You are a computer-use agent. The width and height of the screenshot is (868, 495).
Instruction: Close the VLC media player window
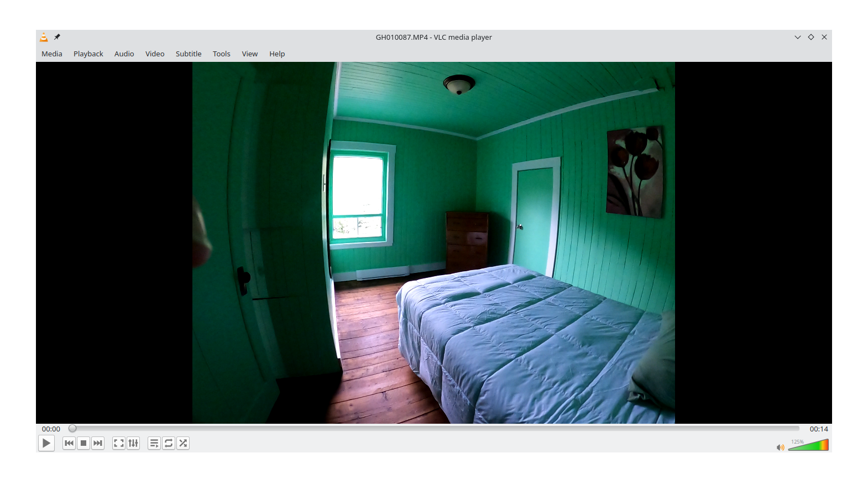click(824, 37)
